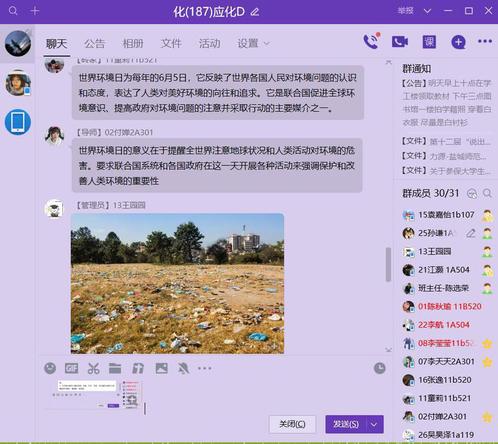
Task: Switch to the 活动 tab
Action: click(209, 44)
